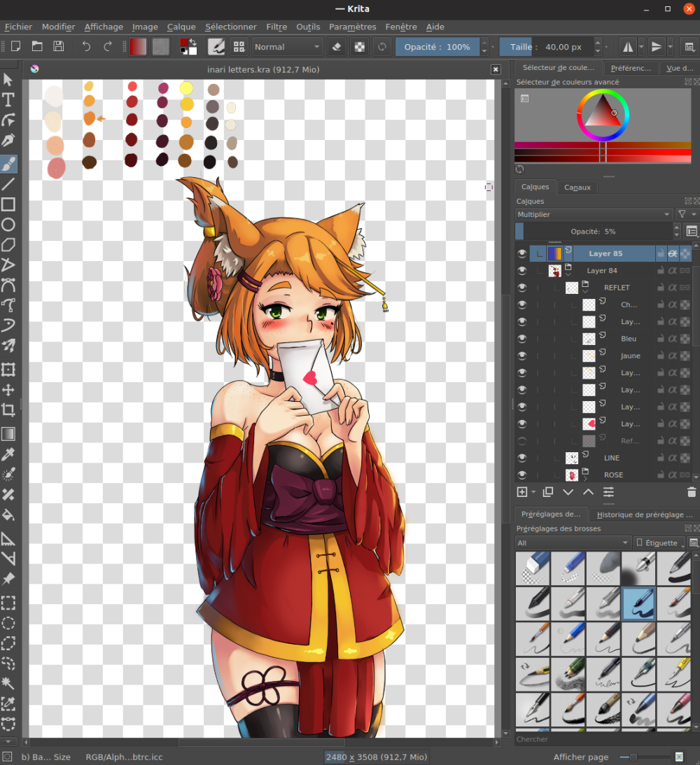
Task: Close the inari letters.kra document
Action: 496,69
